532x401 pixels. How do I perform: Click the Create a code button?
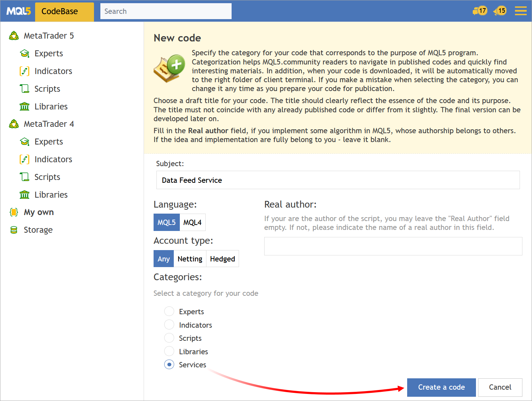[x=441, y=387]
